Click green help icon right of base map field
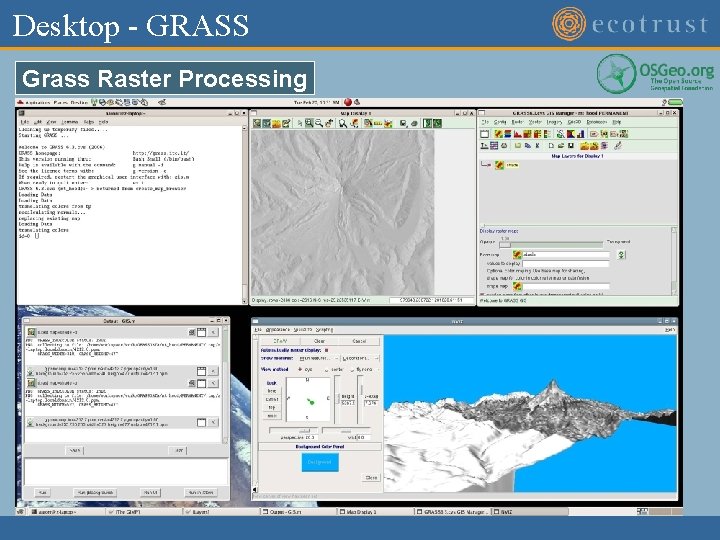 621,254
